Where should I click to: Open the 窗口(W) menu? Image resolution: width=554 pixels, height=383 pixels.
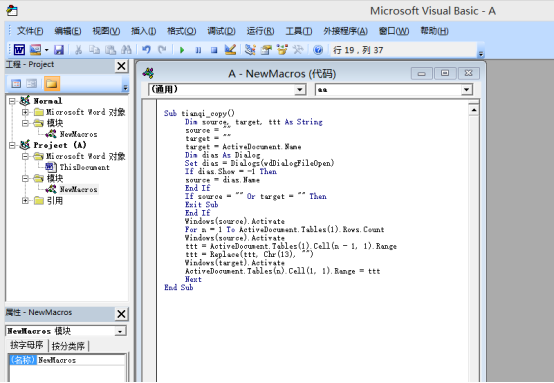(x=394, y=31)
